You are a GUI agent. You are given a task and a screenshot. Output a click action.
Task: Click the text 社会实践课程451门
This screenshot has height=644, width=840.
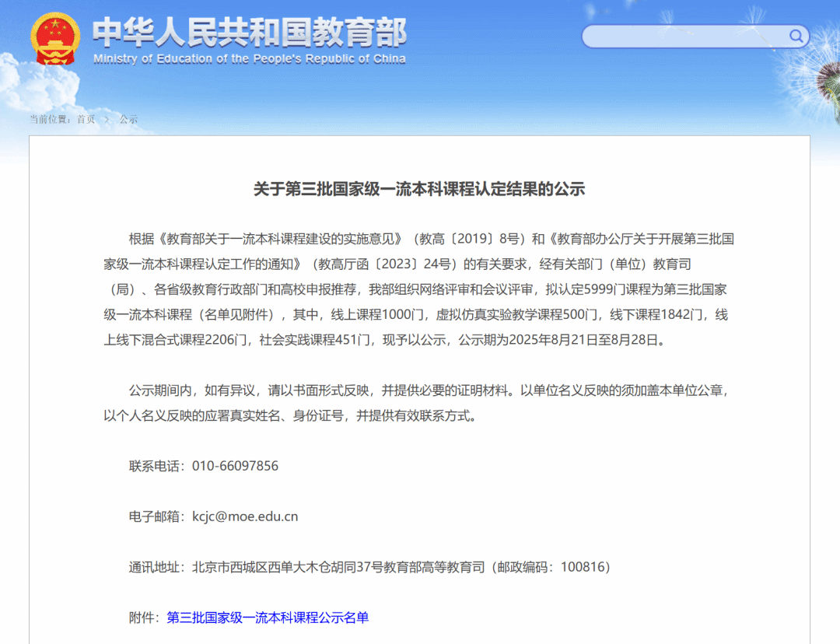point(314,340)
